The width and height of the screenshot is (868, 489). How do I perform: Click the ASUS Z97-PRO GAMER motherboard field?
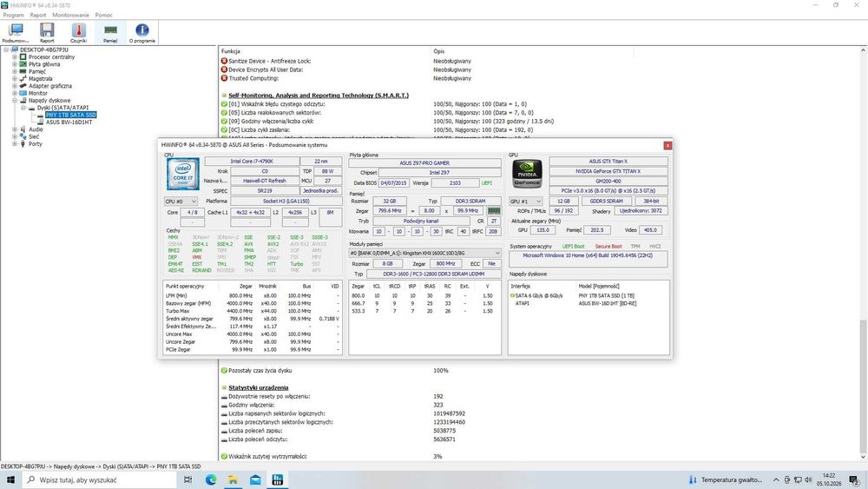point(424,162)
